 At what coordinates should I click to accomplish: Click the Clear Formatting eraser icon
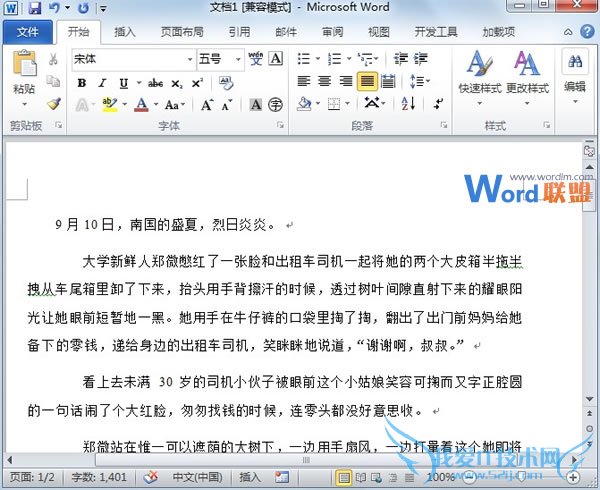[226, 83]
